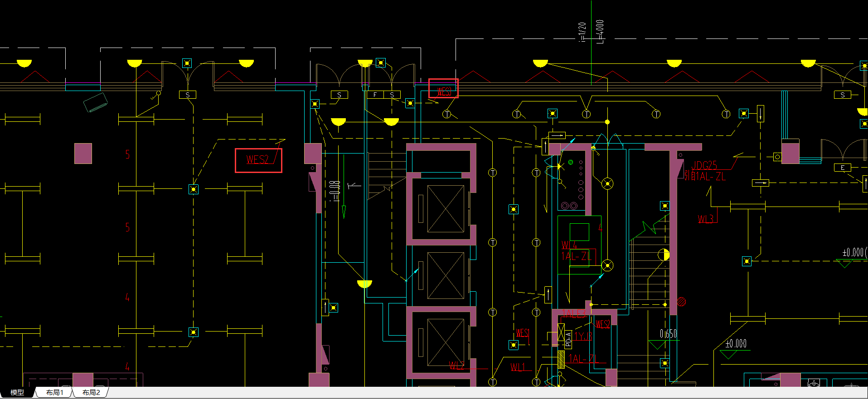Select the 引自1AL-ZL annotation text
Screen dimensions: 868x399
[705, 176]
